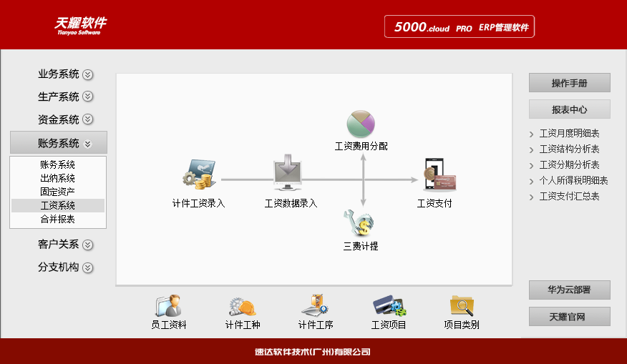Click the 计件工资录入 label text
627x364 pixels.
click(199, 203)
